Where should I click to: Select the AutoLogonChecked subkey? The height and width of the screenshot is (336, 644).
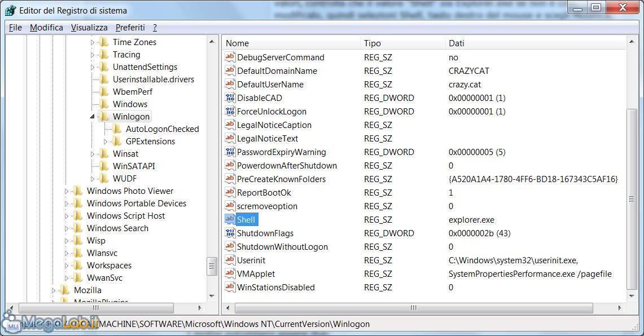tap(162, 129)
